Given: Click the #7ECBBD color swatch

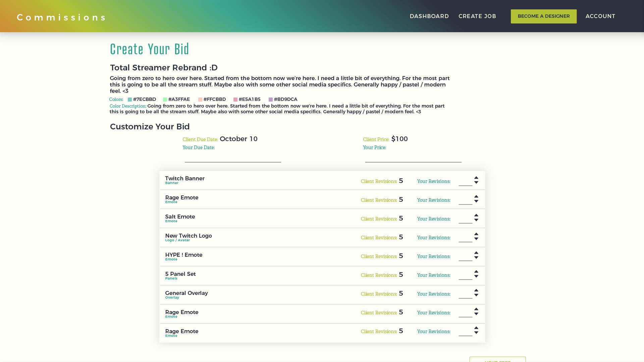Looking at the screenshot, I should tap(130, 100).
